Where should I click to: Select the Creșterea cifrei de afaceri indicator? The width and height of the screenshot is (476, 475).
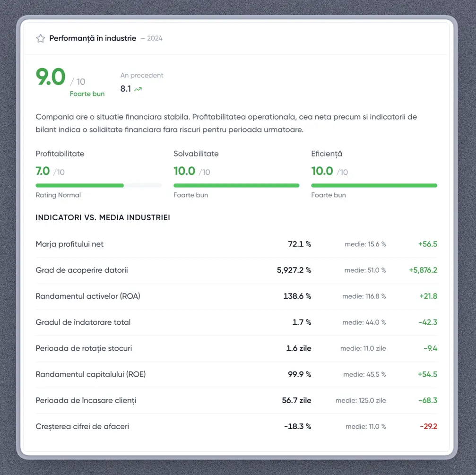click(82, 426)
